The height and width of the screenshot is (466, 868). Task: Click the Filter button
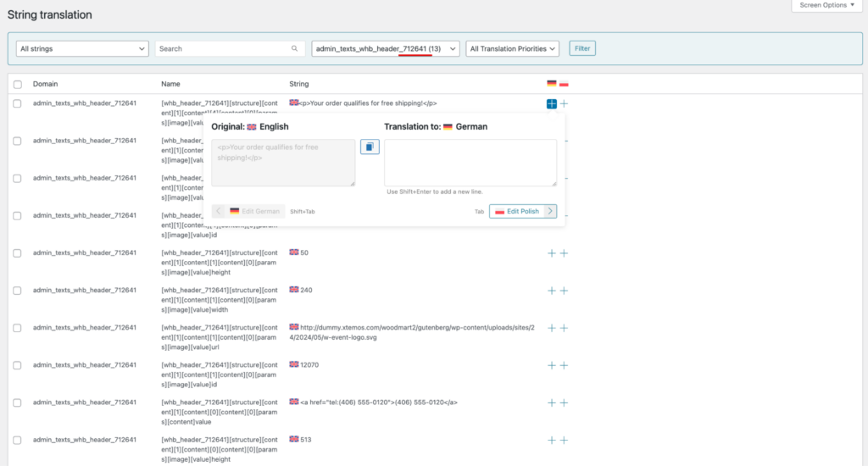[x=581, y=48]
